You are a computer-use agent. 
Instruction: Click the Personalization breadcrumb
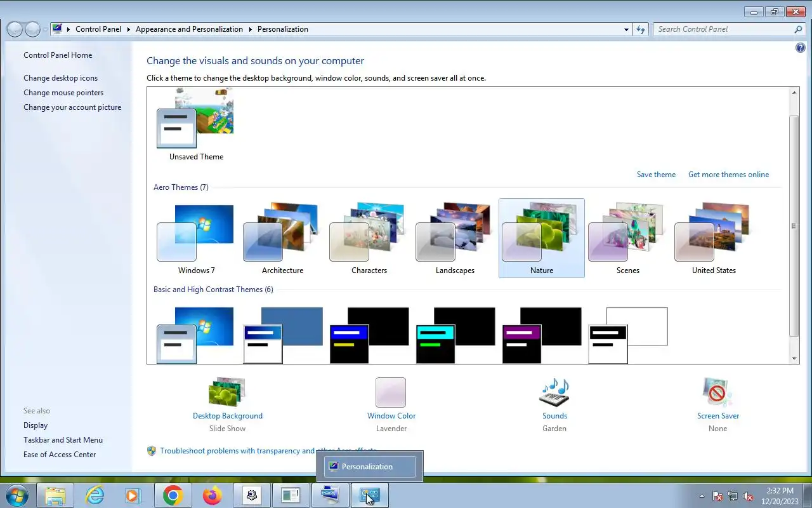(283, 29)
